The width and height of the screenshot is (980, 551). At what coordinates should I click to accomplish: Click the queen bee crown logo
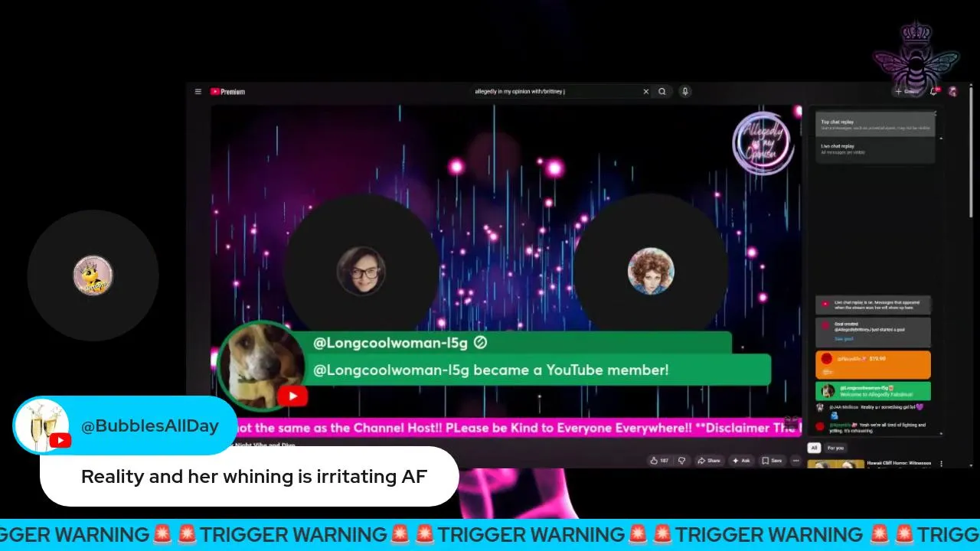(916, 57)
